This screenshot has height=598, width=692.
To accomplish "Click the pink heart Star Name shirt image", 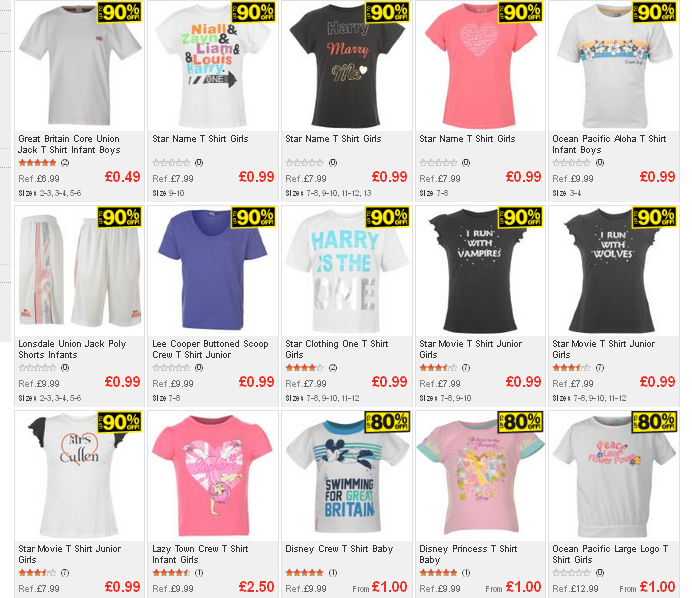I will [481, 65].
